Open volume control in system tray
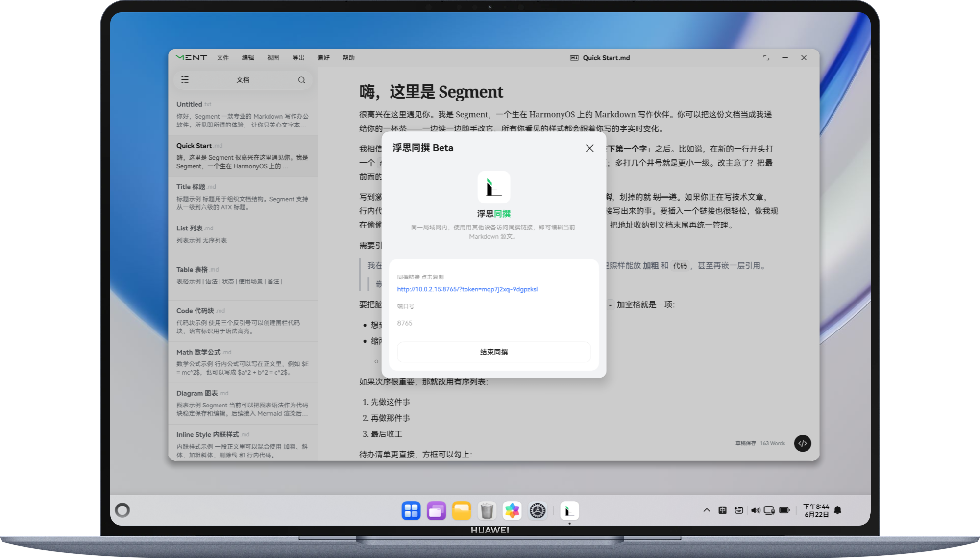The image size is (980, 558). pyautogui.click(x=755, y=510)
